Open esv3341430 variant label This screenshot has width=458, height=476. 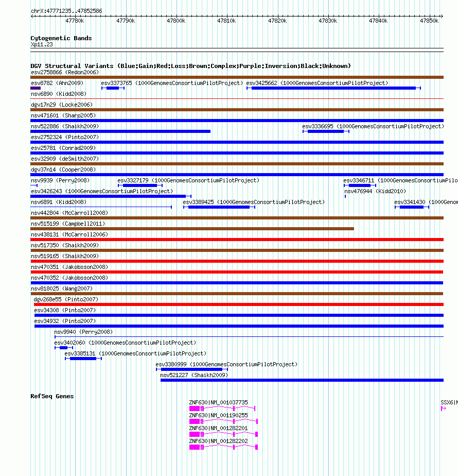pyautogui.click(x=426, y=202)
